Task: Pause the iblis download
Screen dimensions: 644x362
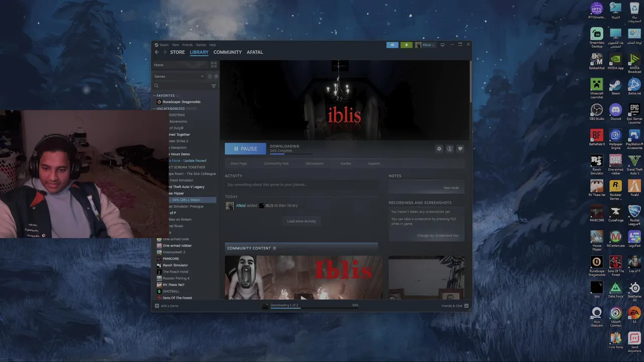Action: click(246, 149)
